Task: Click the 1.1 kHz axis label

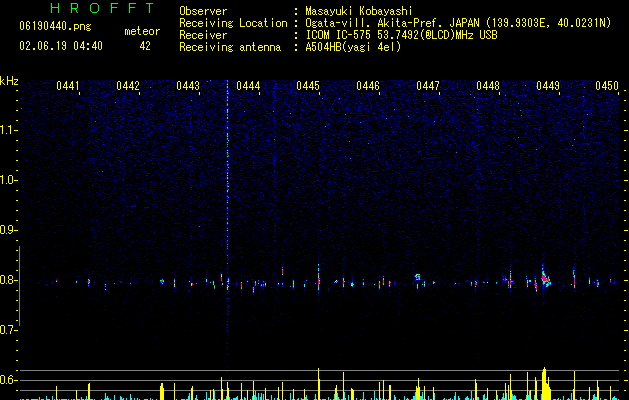Action: tap(9, 130)
